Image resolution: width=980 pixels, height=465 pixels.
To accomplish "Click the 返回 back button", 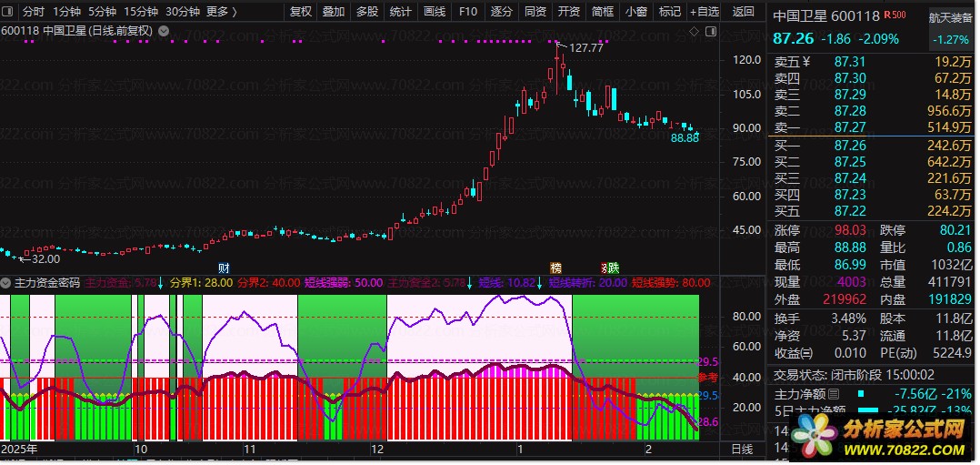I will coord(743,11).
